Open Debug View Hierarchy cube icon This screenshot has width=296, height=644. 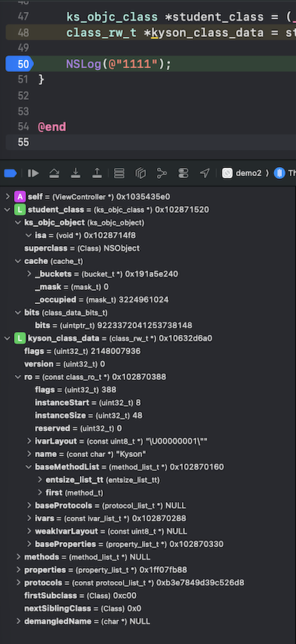[141, 173]
